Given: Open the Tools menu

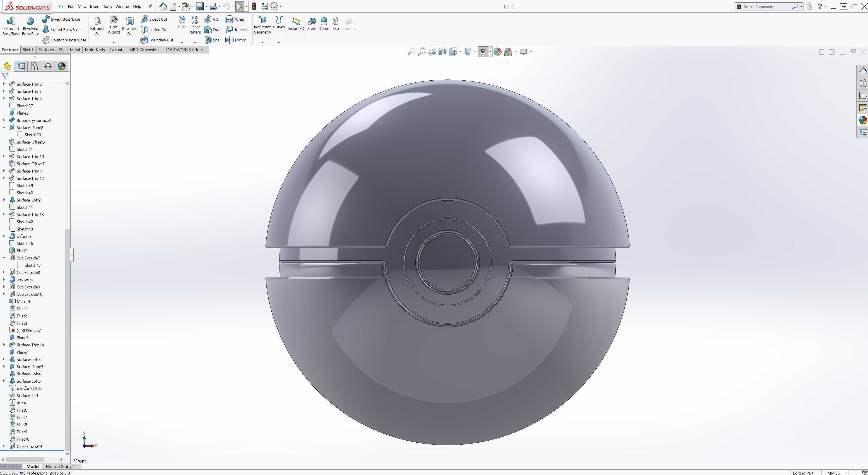Looking at the screenshot, I should [107, 6].
